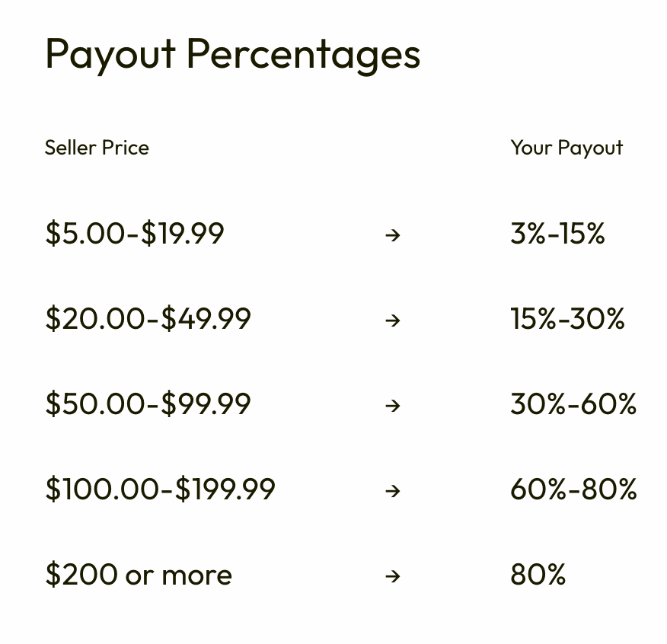Click the 3%-15% payout value

click(x=557, y=234)
